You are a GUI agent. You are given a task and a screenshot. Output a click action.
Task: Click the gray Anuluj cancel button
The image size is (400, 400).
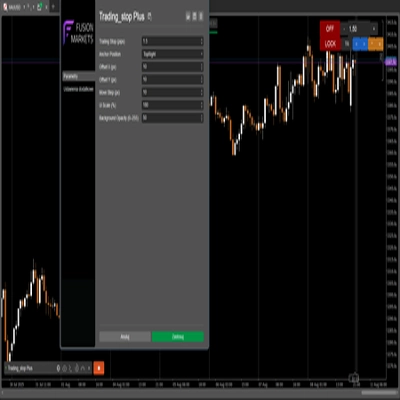tap(125, 337)
